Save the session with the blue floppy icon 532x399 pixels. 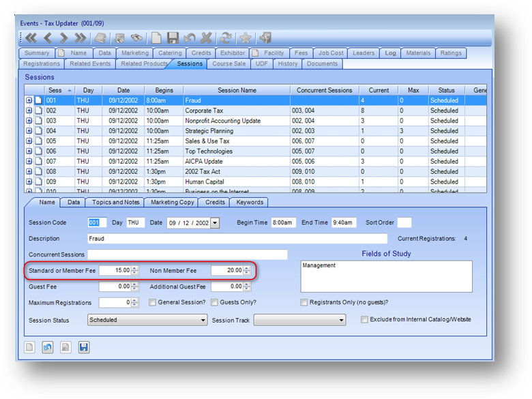84,347
